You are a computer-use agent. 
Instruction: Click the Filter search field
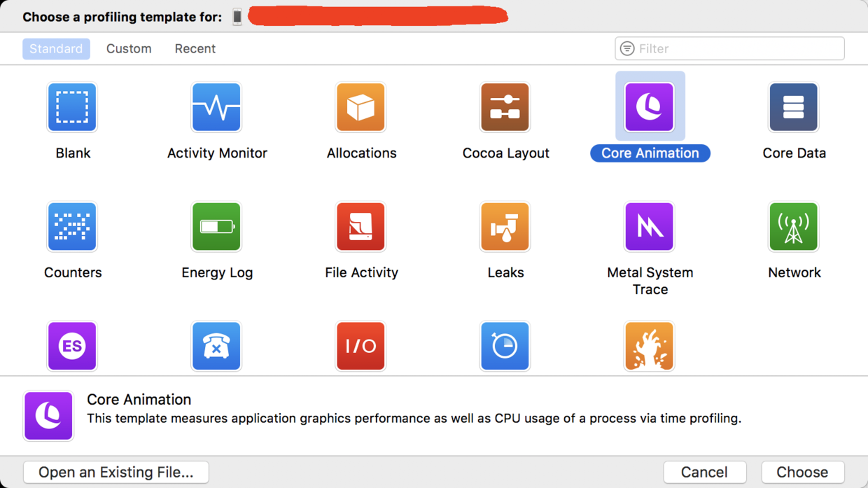[729, 48]
